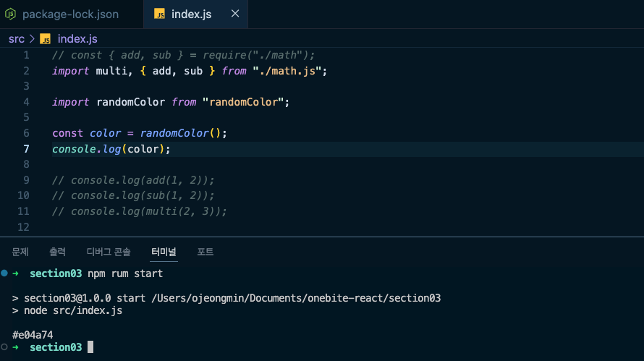Click the npm rum start command text
This screenshot has width=644, height=361.
(125, 273)
